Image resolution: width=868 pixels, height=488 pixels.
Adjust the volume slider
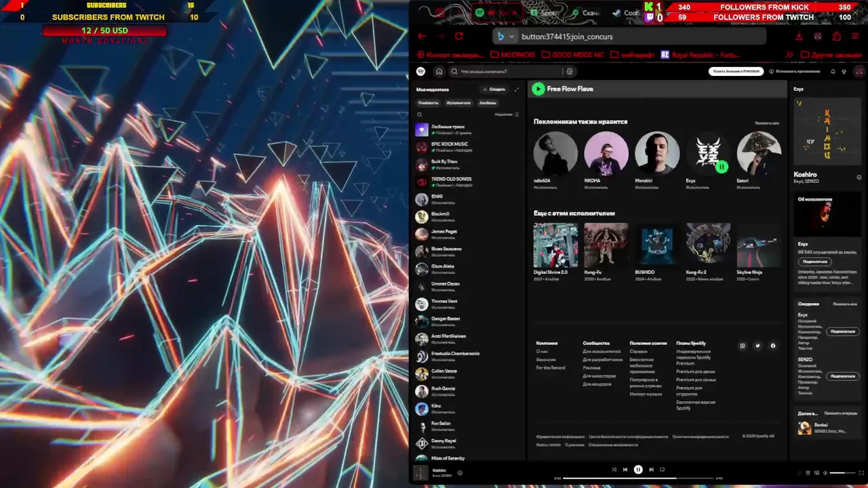pyautogui.click(x=842, y=473)
